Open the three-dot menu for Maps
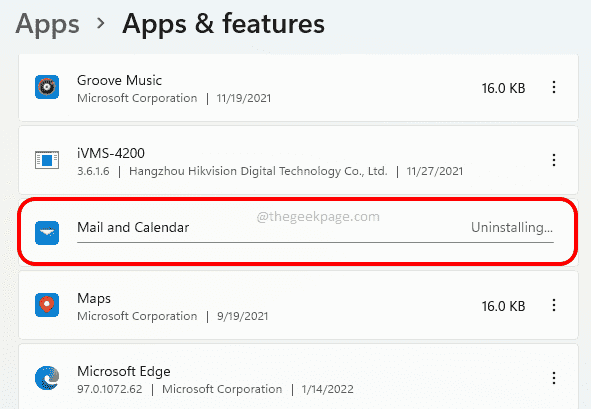This screenshot has height=409, width=591. 554,305
